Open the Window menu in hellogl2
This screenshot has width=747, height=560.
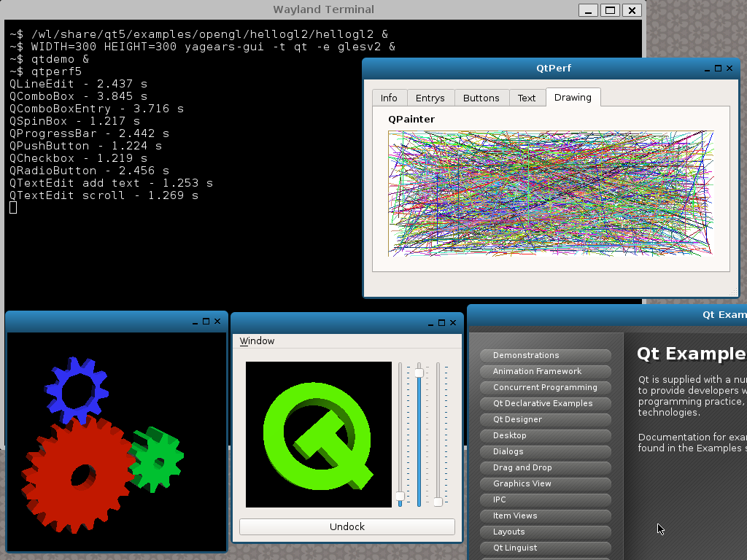click(x=257, y=341)
